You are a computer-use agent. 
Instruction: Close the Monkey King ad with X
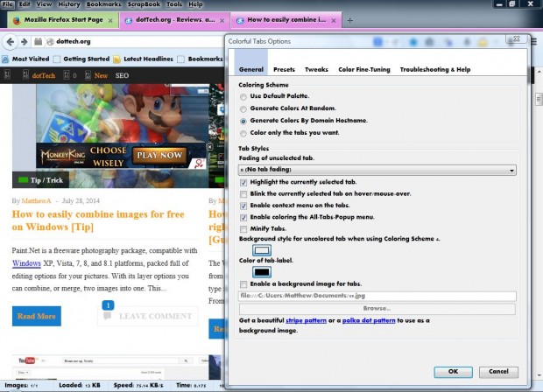209,147
